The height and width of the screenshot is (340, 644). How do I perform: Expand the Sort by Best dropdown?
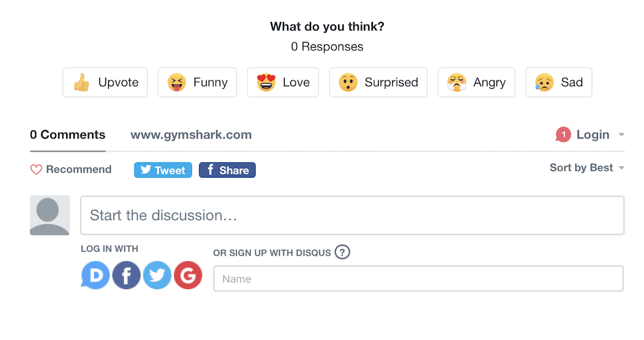(x=587, y=167)
